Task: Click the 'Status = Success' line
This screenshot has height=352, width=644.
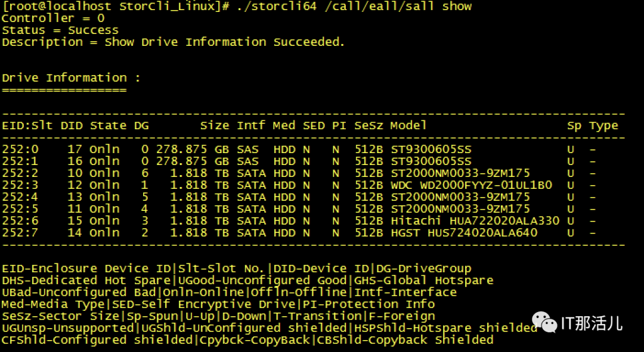Action: (60, 30)
